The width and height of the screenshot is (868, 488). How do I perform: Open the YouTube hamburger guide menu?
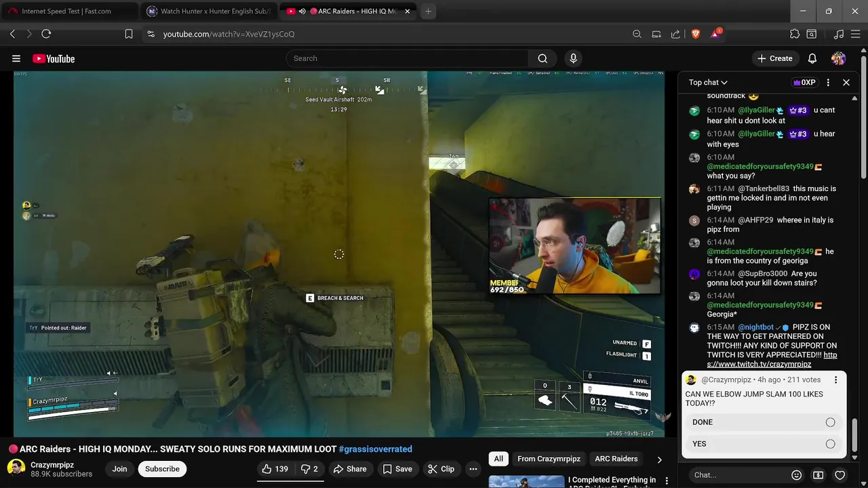16,59
